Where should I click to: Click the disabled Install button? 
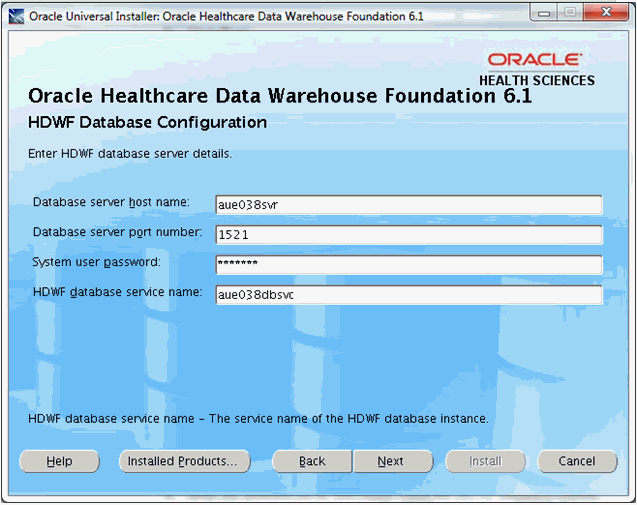(x=485, y=461)
